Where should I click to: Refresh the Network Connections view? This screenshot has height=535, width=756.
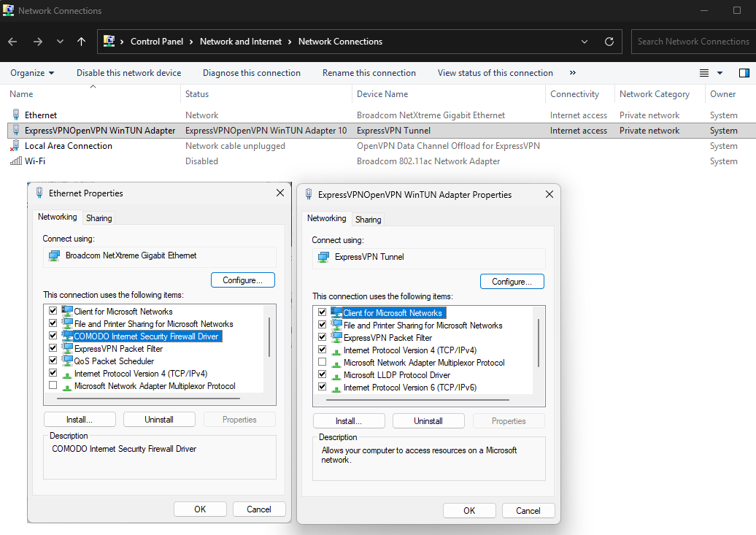coord(609,42)
